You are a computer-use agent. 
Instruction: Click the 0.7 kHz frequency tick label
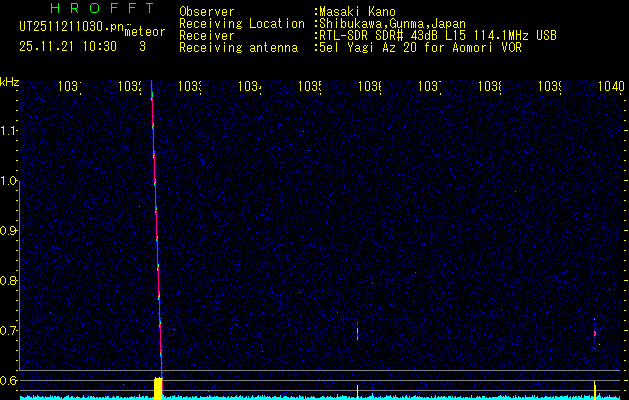tap(10, 330)
